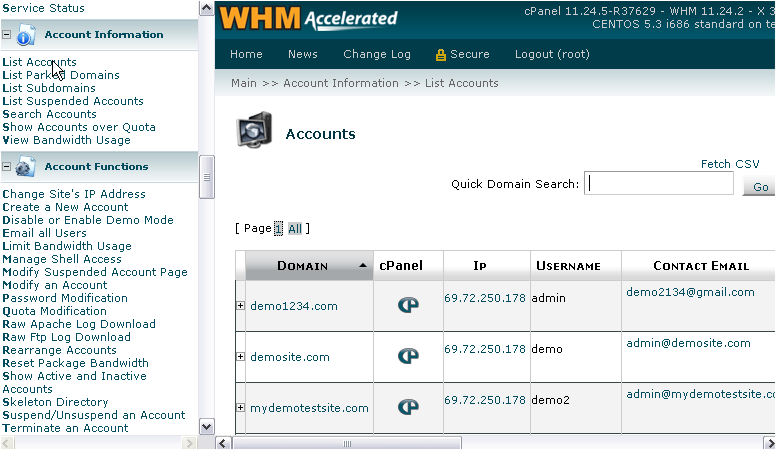
Task: Click IP 69.72.250.178 for demosite.com
Action: (x=485, y=349)
